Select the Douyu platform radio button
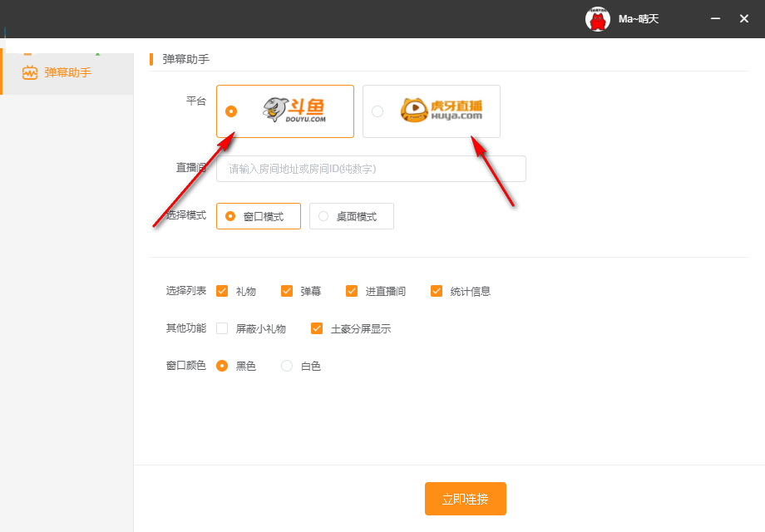The width and height of the screenshot is (765, 532). pyautogui.click(x=231, y=111)
